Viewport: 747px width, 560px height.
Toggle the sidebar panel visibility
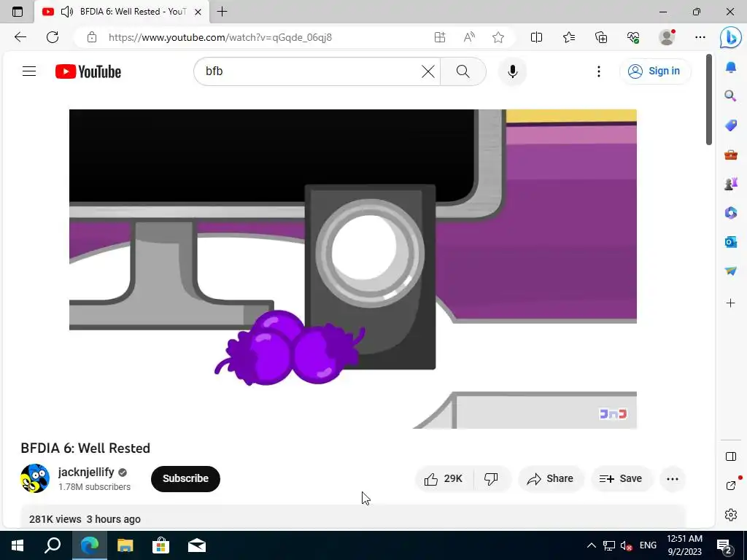tap(731, 456)
